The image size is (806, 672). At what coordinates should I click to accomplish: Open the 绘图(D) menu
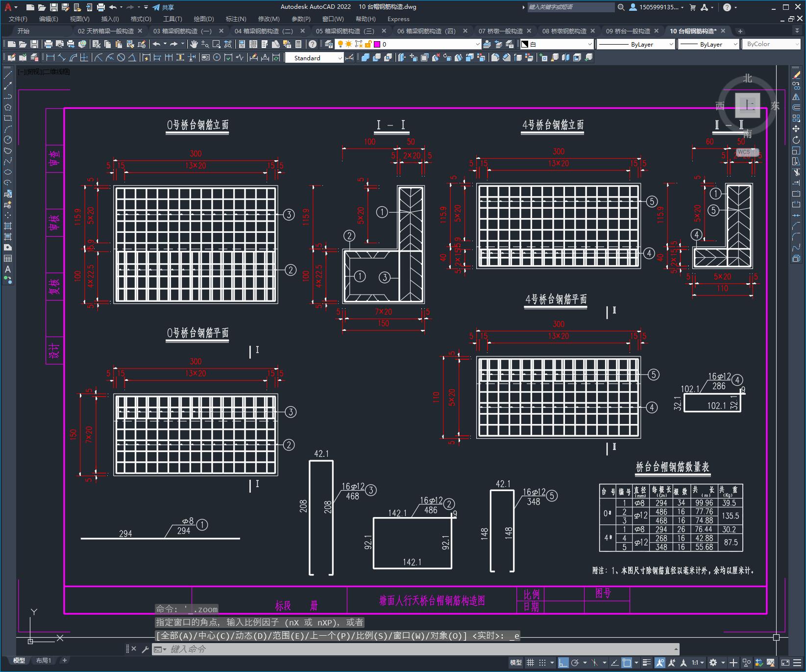(204, 19)
